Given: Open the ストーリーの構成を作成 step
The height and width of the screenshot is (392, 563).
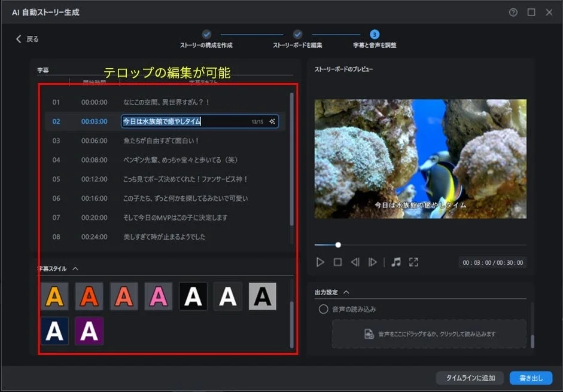Looking at the screenshot, I should tap(206, 35).
